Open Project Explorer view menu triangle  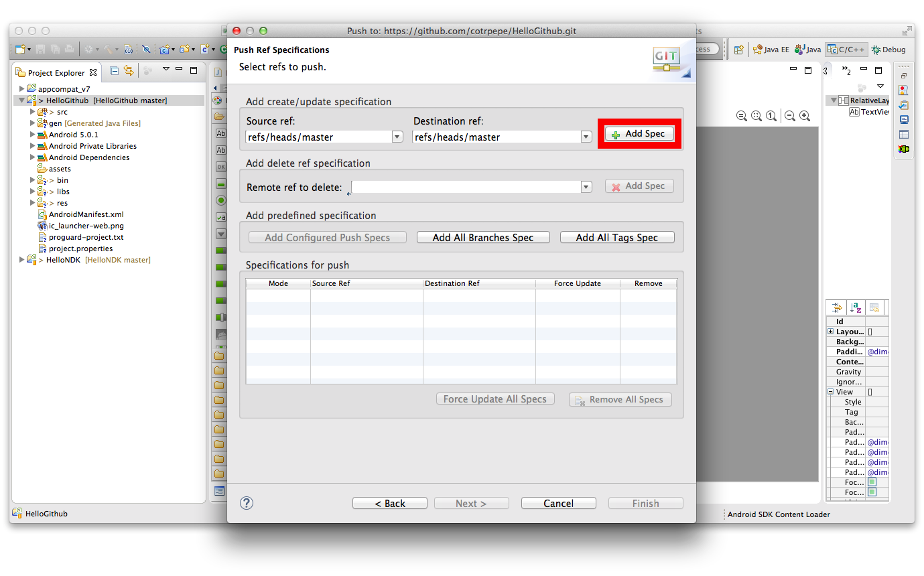pyautogui.click(x=166, y=70)
